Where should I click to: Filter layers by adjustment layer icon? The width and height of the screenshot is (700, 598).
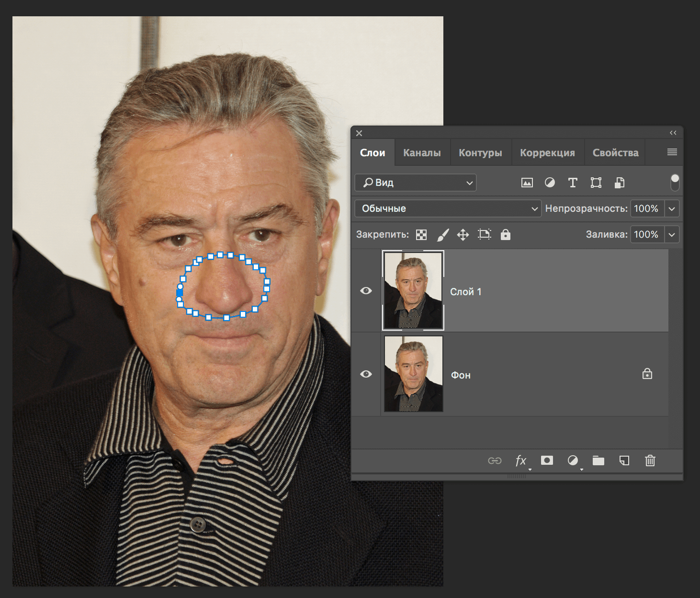(550, 183)
